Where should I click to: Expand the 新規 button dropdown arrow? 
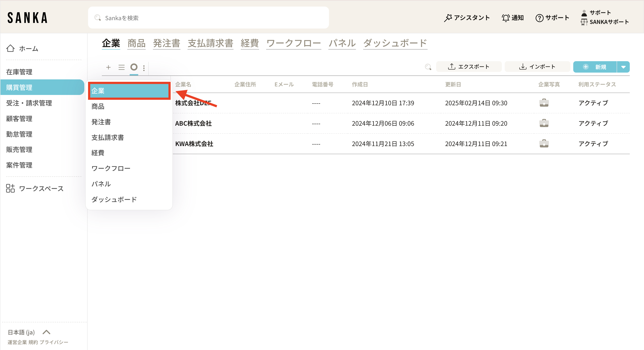(x=623, y=67)
